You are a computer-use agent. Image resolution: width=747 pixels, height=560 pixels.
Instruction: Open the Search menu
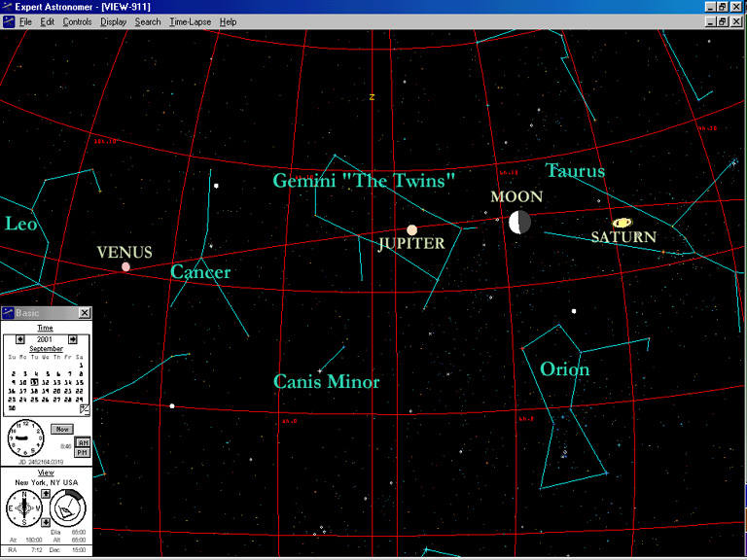(x=148, y=21)
